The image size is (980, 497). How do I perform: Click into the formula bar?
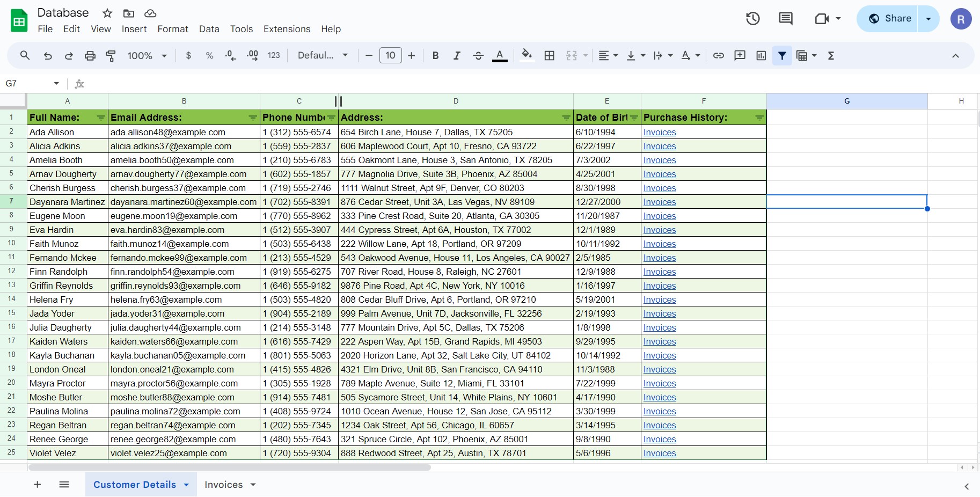pyautogui.click(x=531, y=83)
